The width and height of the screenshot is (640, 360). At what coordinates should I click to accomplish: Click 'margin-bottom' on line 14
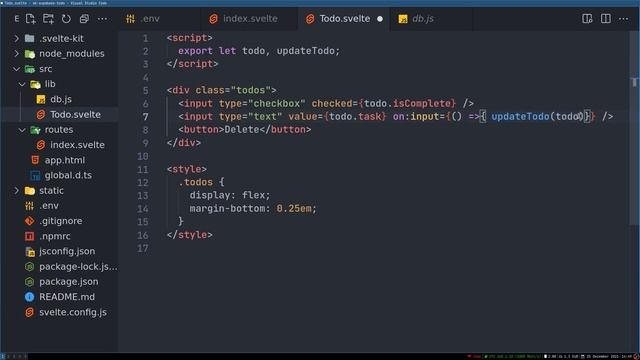point(227,209)
